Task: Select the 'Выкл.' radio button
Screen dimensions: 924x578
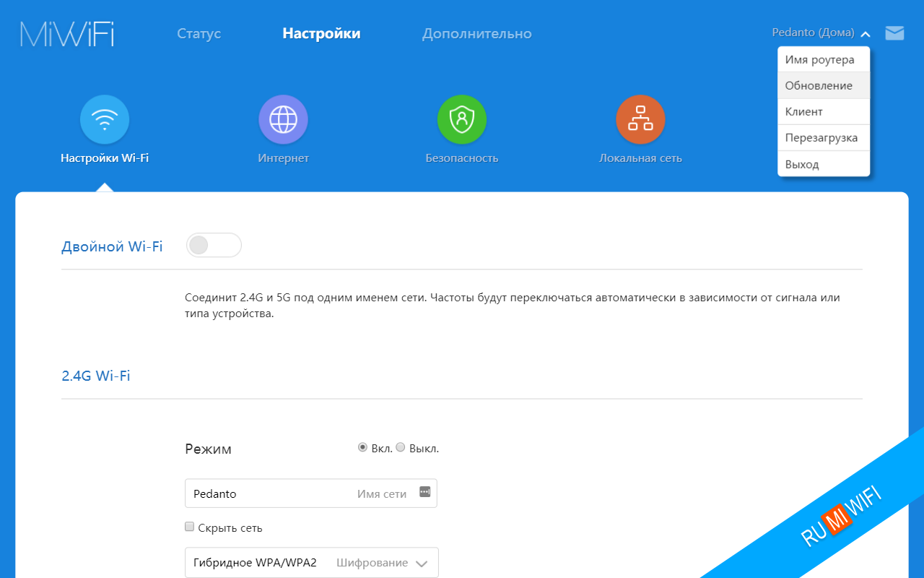Action: [401, 448]
